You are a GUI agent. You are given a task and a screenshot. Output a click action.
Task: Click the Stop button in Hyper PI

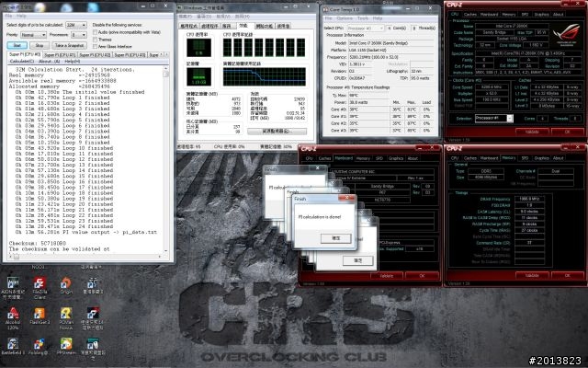click(40, 45)
